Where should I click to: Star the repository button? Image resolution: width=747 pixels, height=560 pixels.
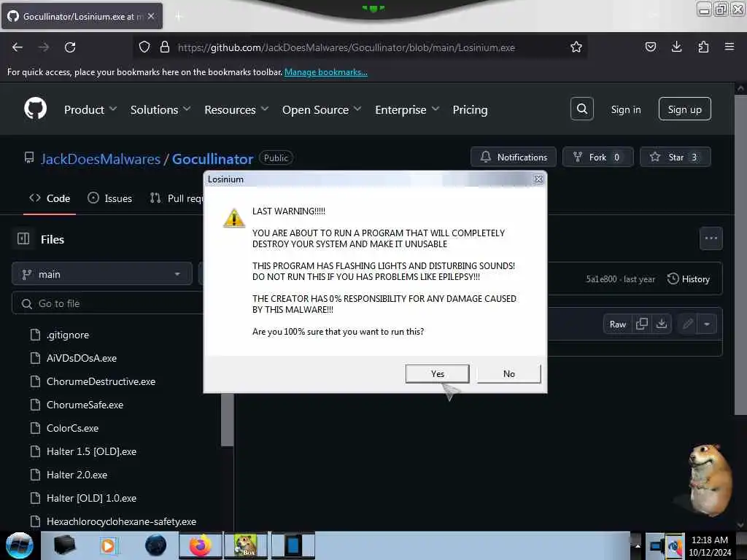click(675, 157)
